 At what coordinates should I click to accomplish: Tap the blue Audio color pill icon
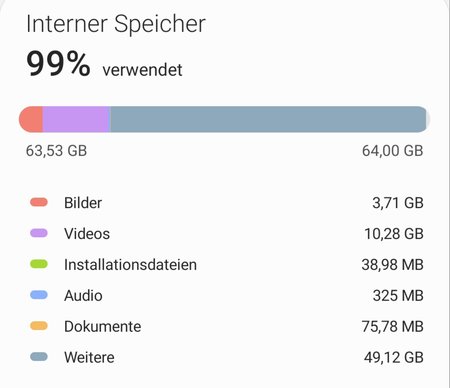pyautogui.click(x=39, y=295)
